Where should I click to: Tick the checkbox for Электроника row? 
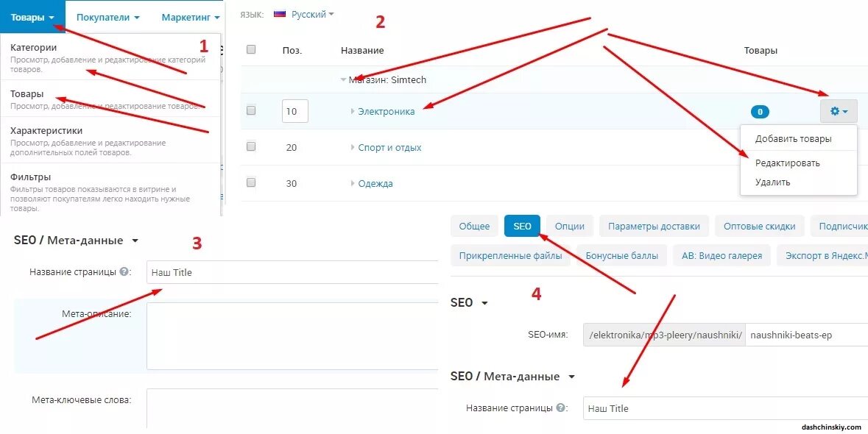[x=251, y=110]
